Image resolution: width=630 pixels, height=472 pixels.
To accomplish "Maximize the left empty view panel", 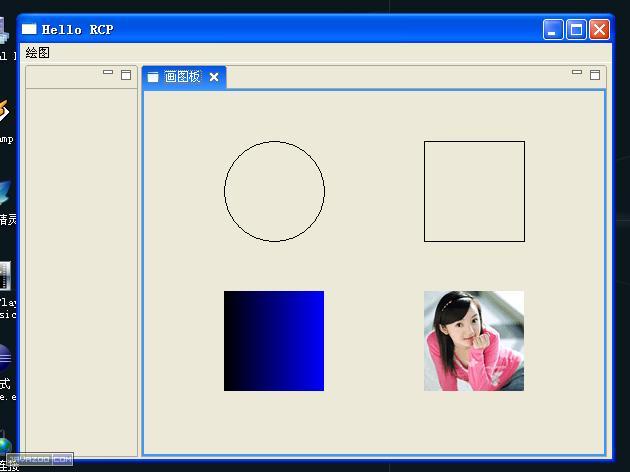I will point(126,75).
